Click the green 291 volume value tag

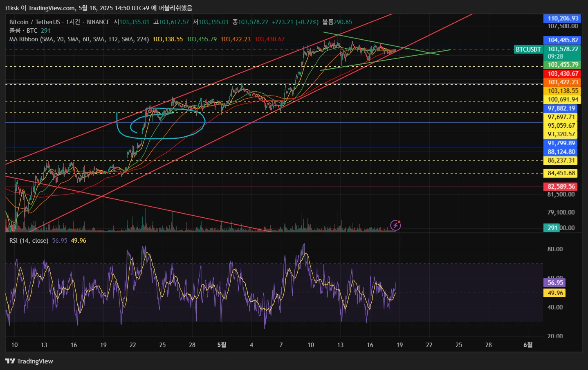[552, 228]
